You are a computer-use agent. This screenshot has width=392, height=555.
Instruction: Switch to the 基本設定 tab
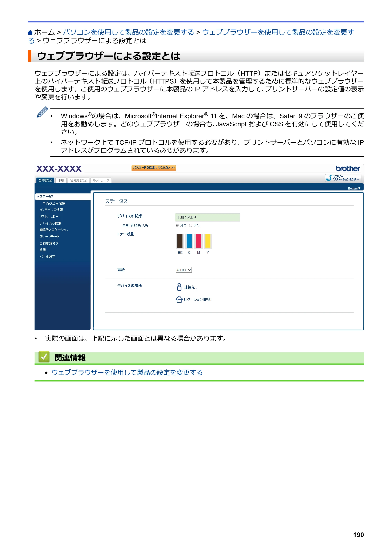pyautogui.click(x=45, y=180)
